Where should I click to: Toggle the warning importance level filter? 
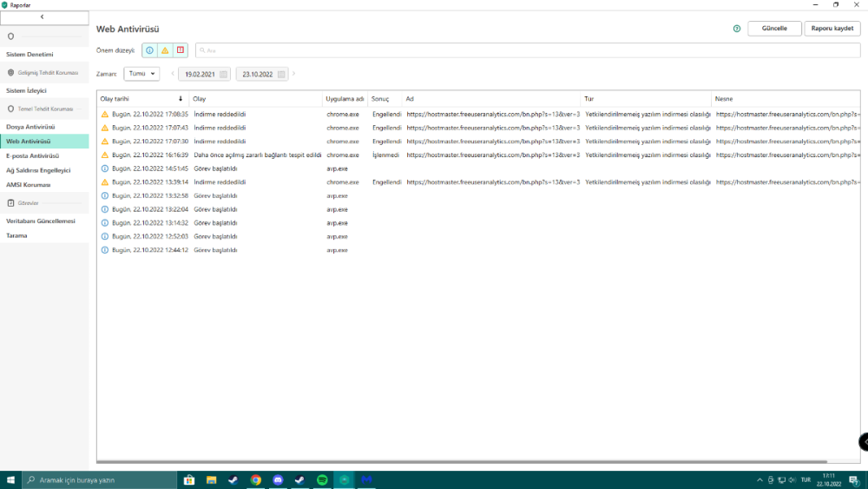[x=165, y=50]
